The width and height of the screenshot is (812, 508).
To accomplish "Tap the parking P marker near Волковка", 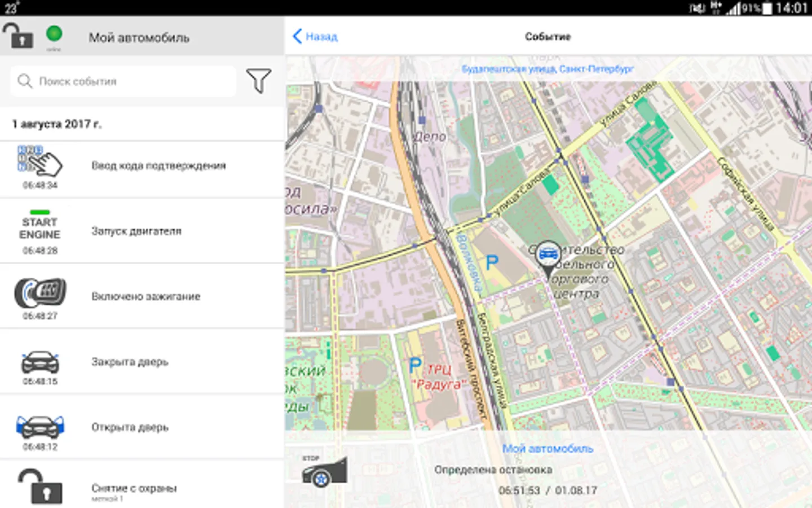I will 492,262.
